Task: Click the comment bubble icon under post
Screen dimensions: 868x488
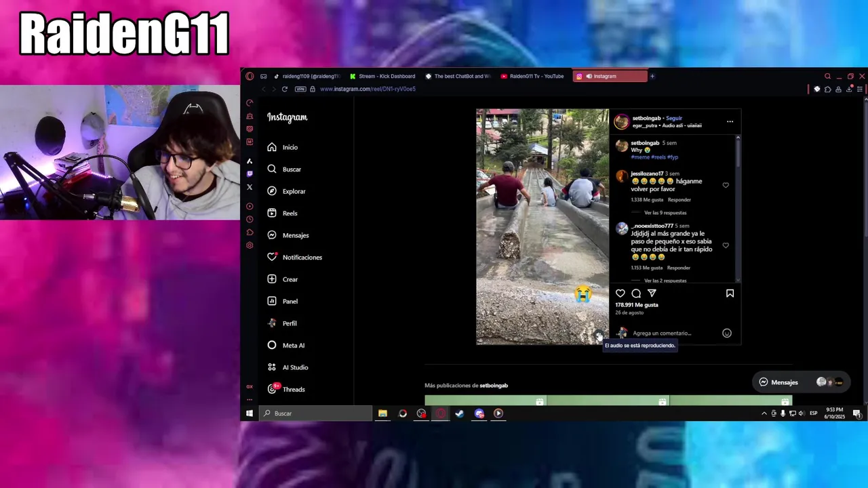Action: tap(636, 293)
